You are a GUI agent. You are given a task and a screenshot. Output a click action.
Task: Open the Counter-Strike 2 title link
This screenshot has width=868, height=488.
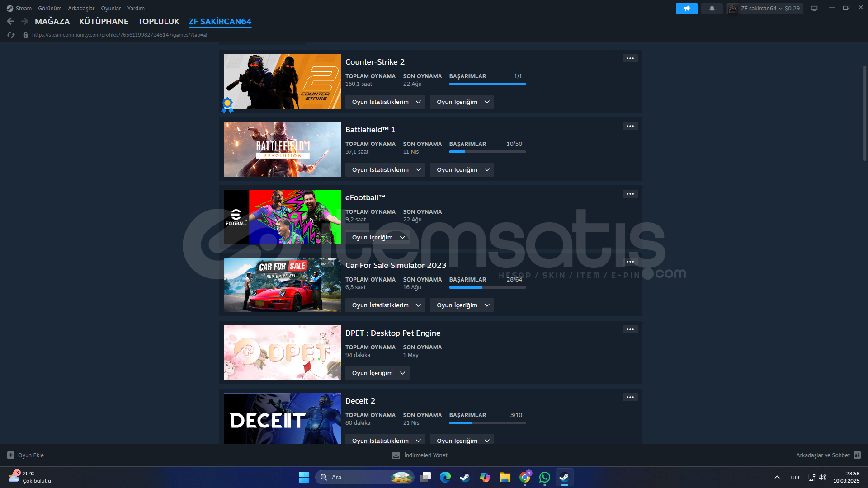pos(375,62)
